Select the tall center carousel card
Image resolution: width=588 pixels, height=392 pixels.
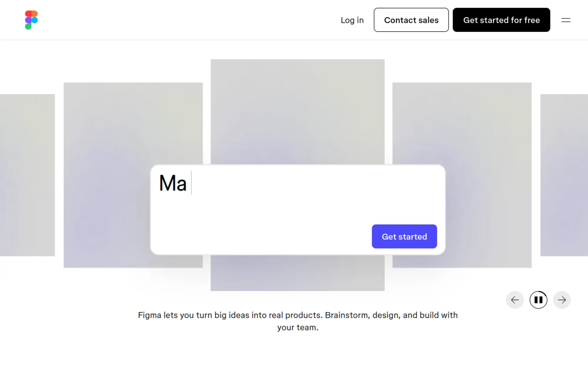[x=298, y=112]
